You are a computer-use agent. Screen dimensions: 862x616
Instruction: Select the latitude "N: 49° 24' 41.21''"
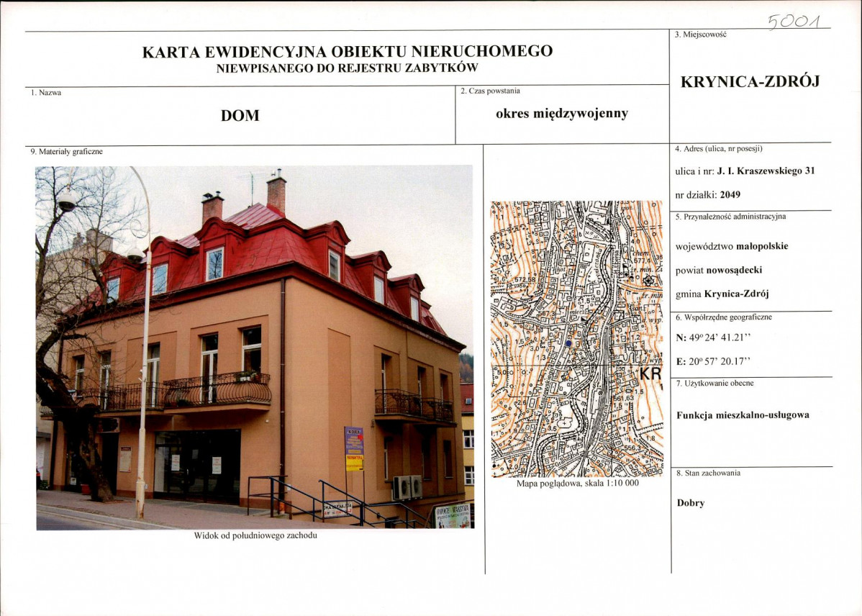(714, 338)
